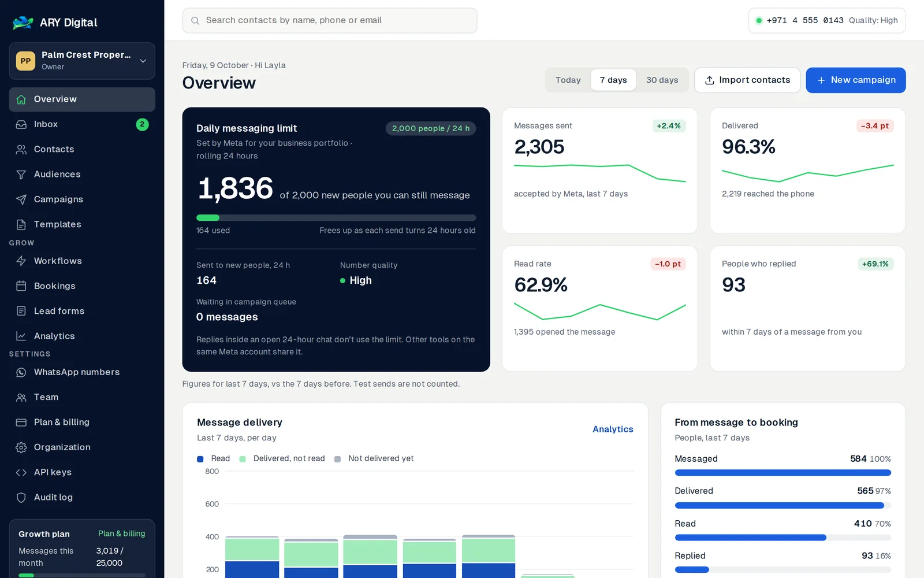Open the Workflows lightning icon

click(21, 261)
